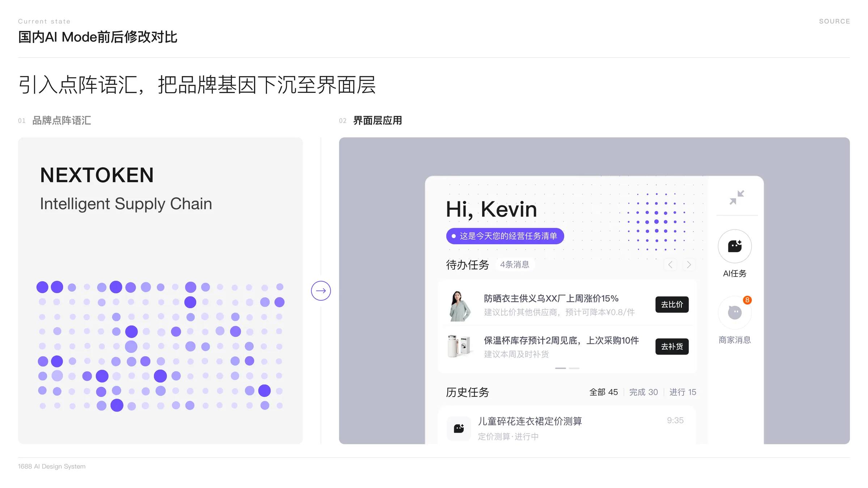Click the SOURCE link at top right
Viewport: 868px width, 488px height.
[834, 21]
